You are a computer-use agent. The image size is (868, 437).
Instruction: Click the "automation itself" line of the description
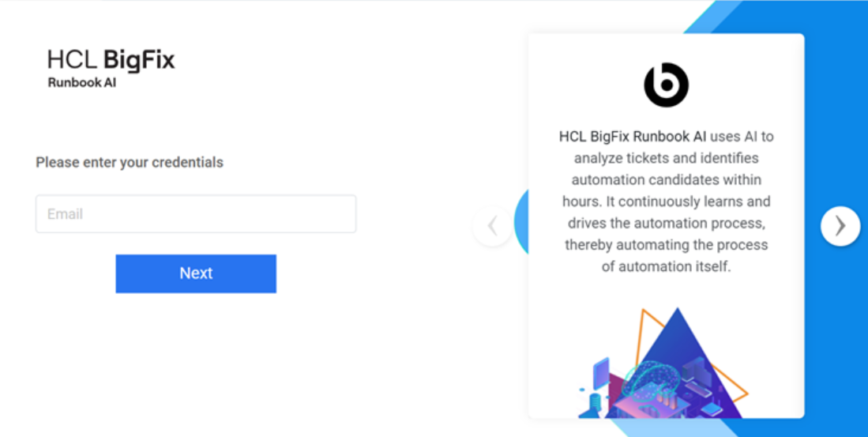click(x=666, y=267)
